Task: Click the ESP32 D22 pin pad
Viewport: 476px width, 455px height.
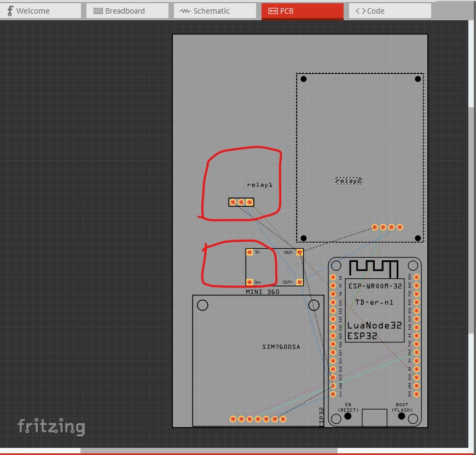Action: (416, 285)
